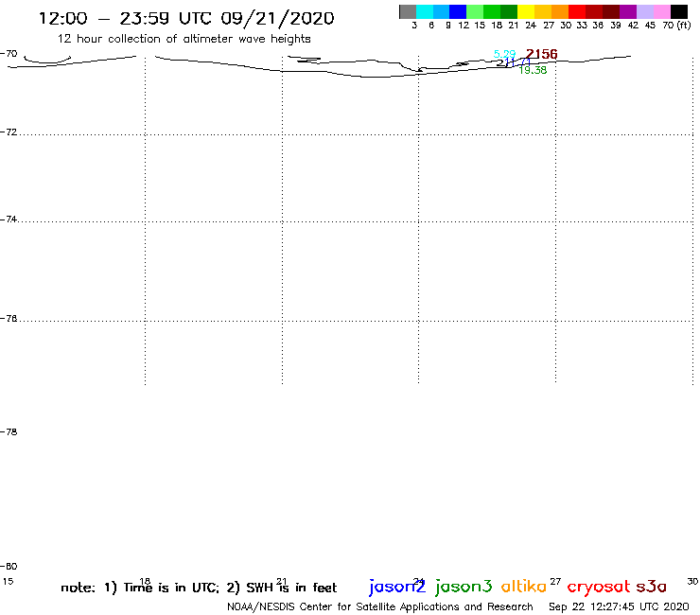Screen dimensions: 700x615
Task: Click the blue 'jason2' satellite legend label
Action: [397, 588]
